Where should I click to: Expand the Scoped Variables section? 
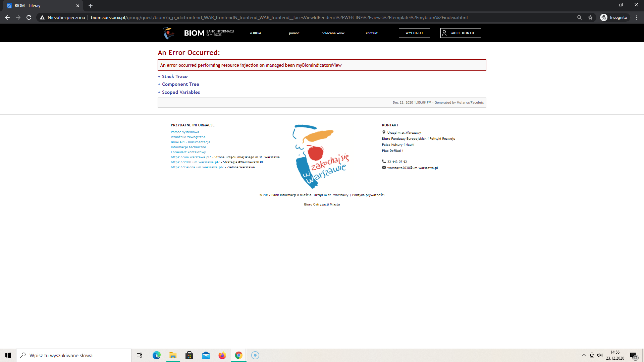tap(180, 92)
